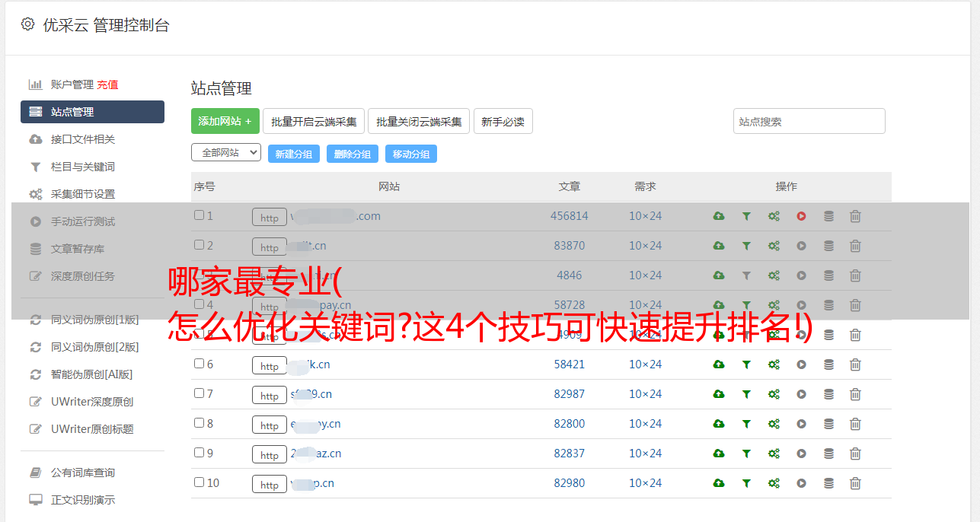
Task: Click the cloud upload icon in row 6
Action: tap(719, 364)
